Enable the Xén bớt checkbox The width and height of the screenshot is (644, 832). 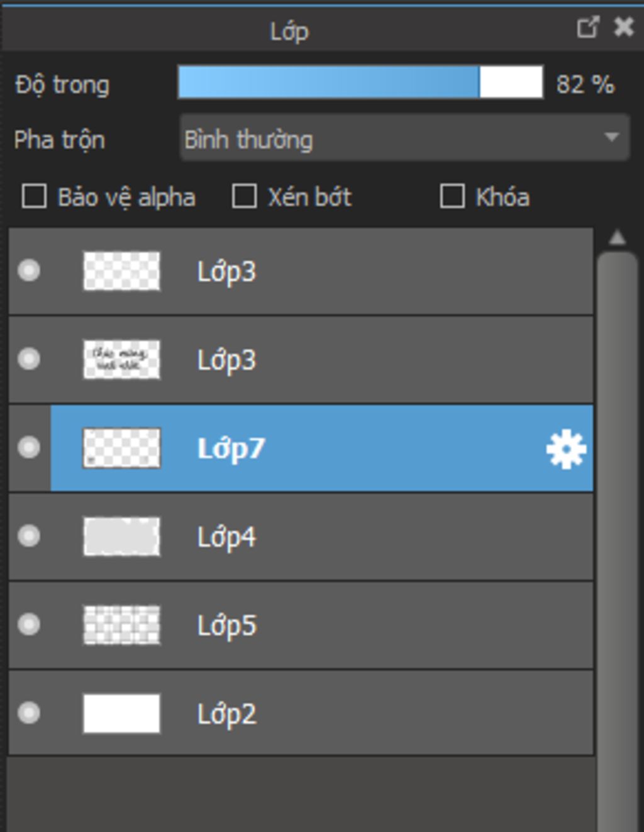coord(244,196)
